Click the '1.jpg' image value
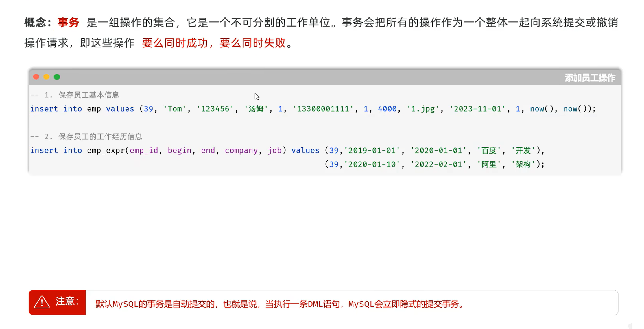The width and height of the screenshot is (644, 329). 423,109
